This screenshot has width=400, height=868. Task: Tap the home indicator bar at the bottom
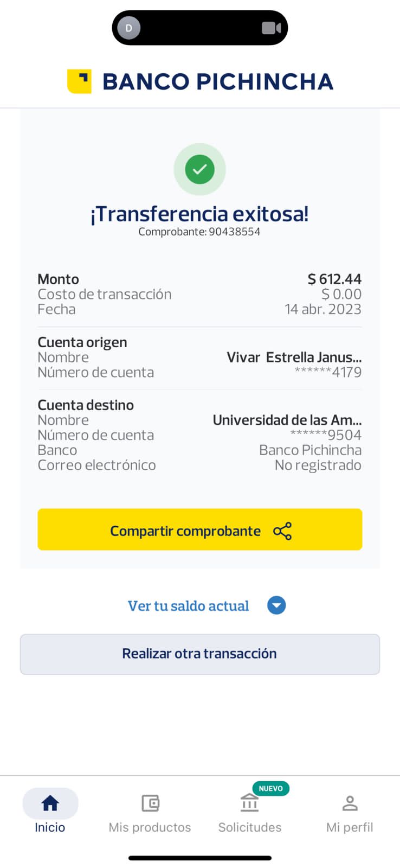[x=199, y=858]
